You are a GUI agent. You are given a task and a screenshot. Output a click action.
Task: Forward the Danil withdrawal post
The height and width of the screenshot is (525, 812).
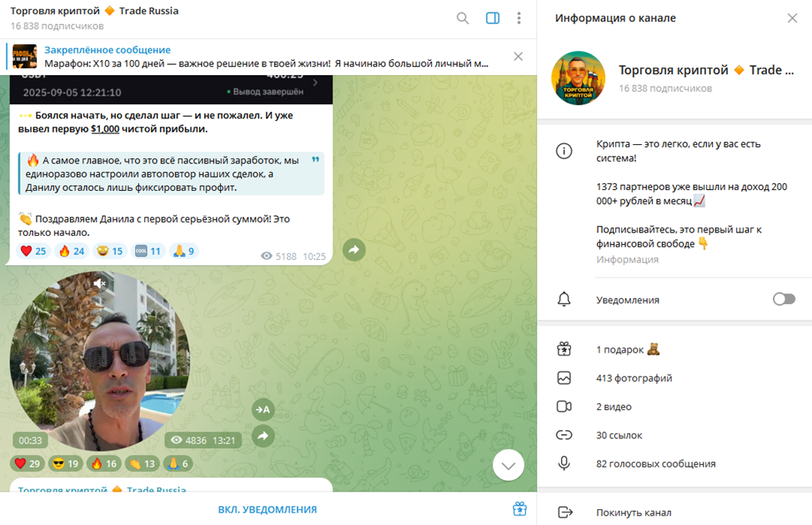coord(354,249)
